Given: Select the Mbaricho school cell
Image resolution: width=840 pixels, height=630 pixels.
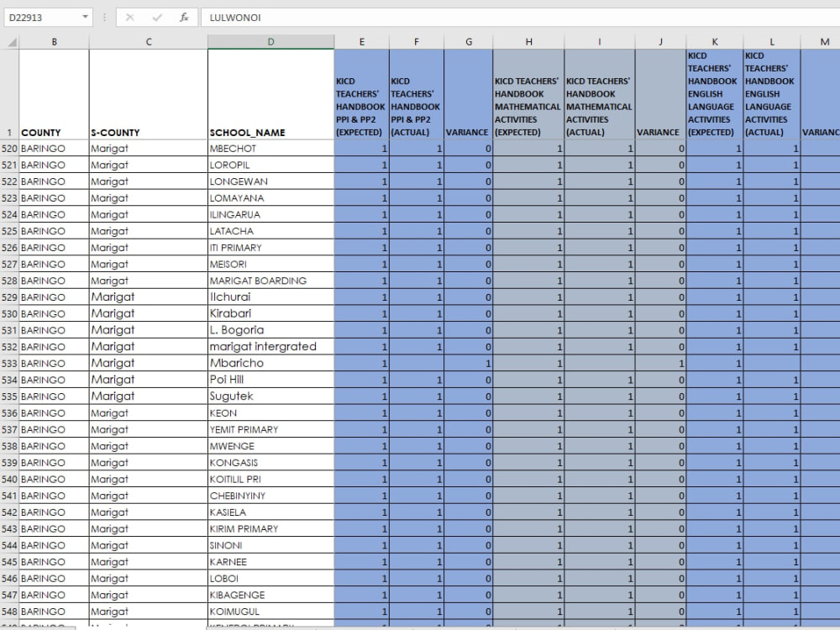Looking at the screenshot, I should [x=271, y=363].
